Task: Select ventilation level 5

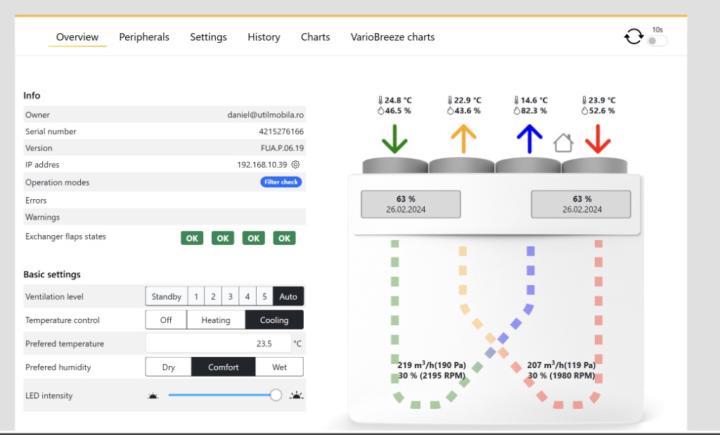Action: [264, 296]
